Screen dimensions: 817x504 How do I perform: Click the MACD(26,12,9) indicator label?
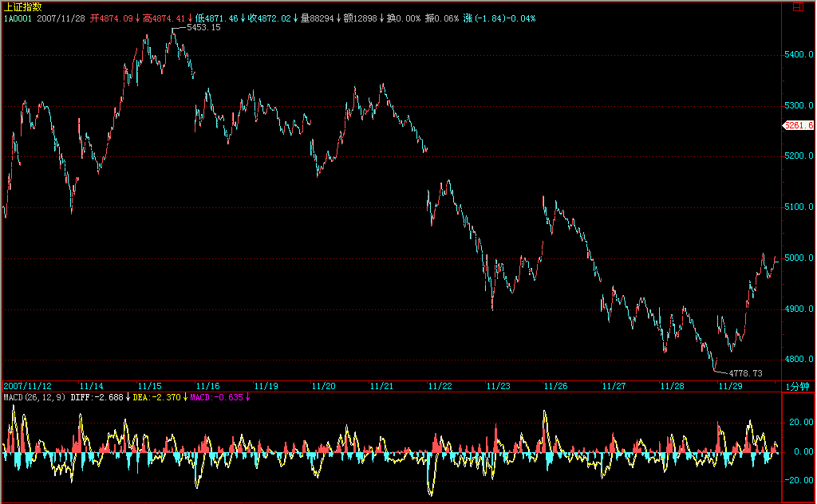tap(34, 396)
